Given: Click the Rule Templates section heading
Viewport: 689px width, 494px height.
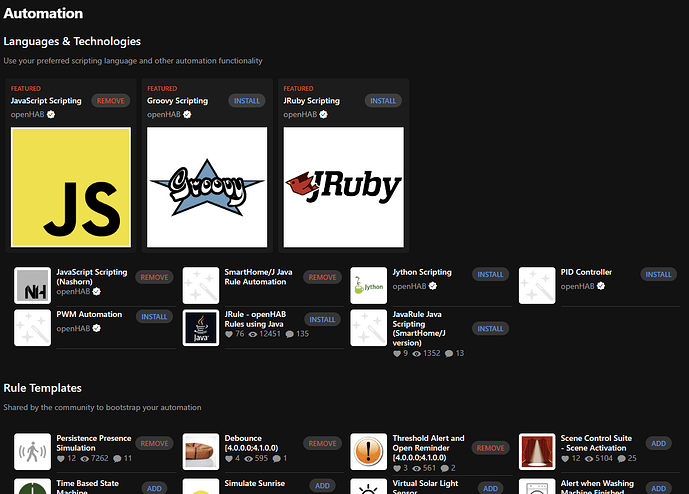Looking at the screenshot, I should pyautogui.click(x=43, y=388).
